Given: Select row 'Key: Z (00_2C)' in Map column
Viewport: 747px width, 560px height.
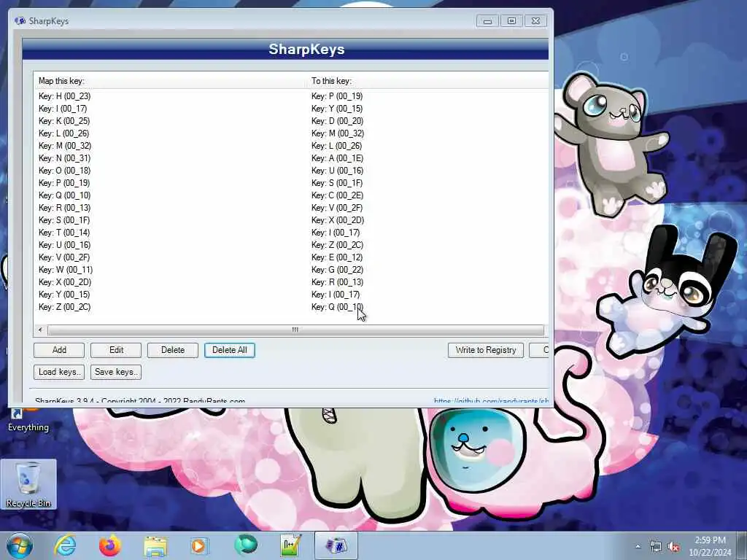Looking at the screenshot, I should tap(64, 307).
